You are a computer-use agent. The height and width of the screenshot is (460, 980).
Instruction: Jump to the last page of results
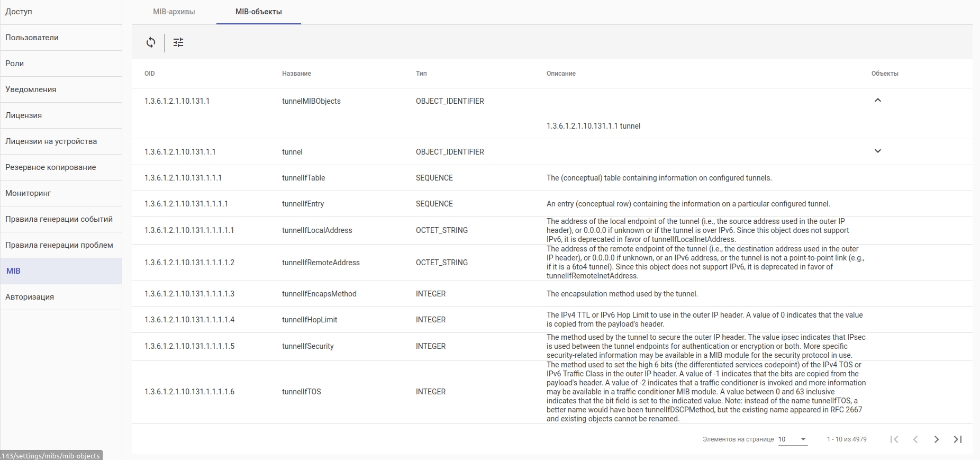(x=958, y=439)
